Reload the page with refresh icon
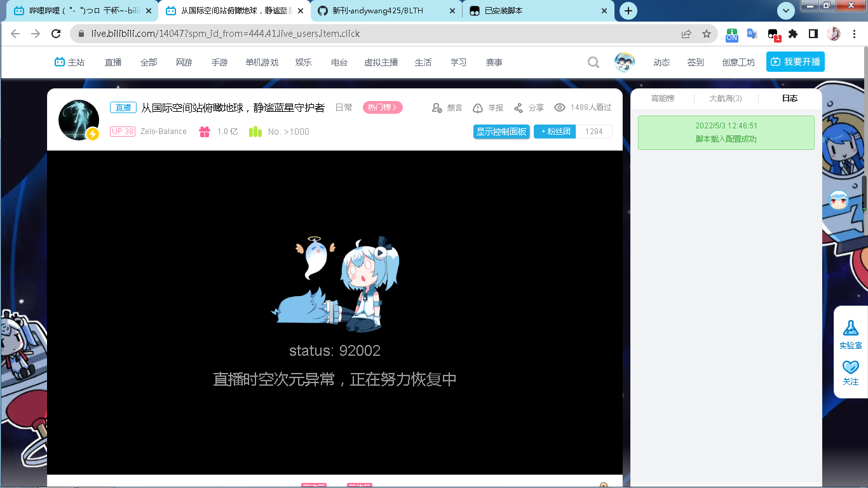 click(56, 34)
